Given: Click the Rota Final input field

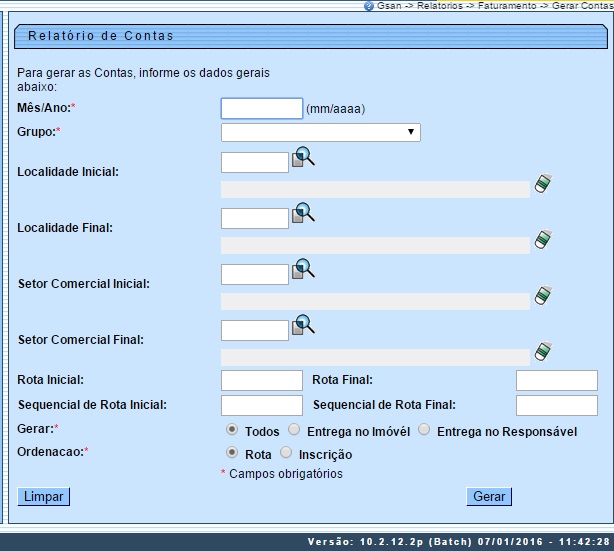Looking at the screenshot, I should pos(556,380).
